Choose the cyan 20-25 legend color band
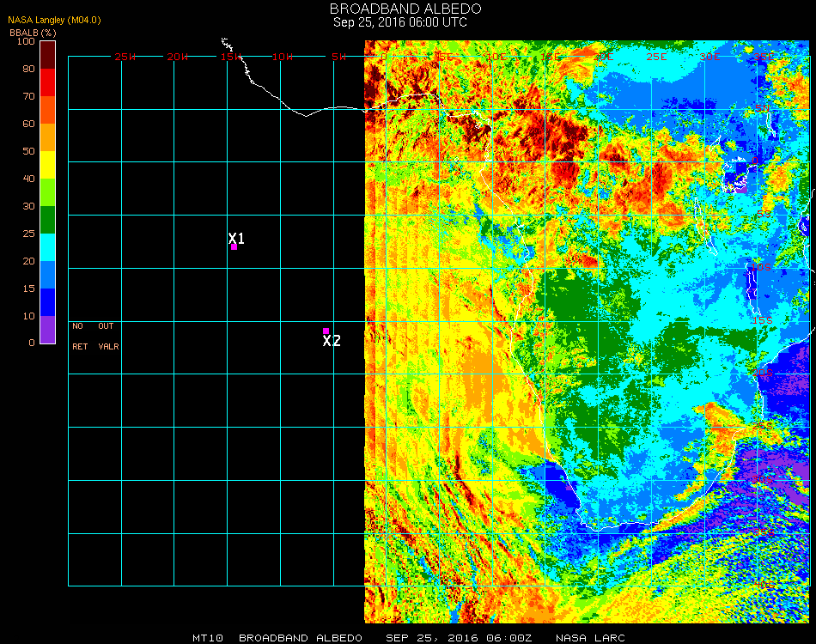Image resolution: width=816 pixels, height=644 pixels. pyautogui.click(x=47, y=246)
